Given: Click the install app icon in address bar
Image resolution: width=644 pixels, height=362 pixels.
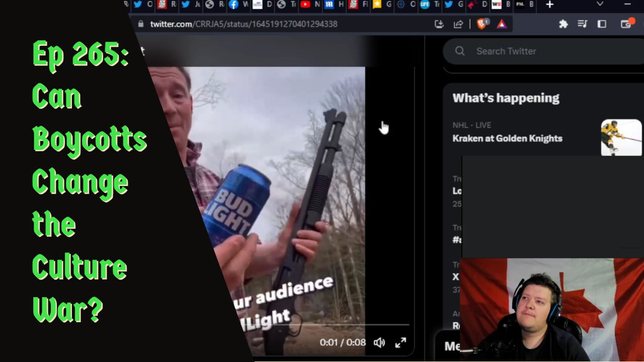Looking at the screenshot, I should tap(439, 24).
